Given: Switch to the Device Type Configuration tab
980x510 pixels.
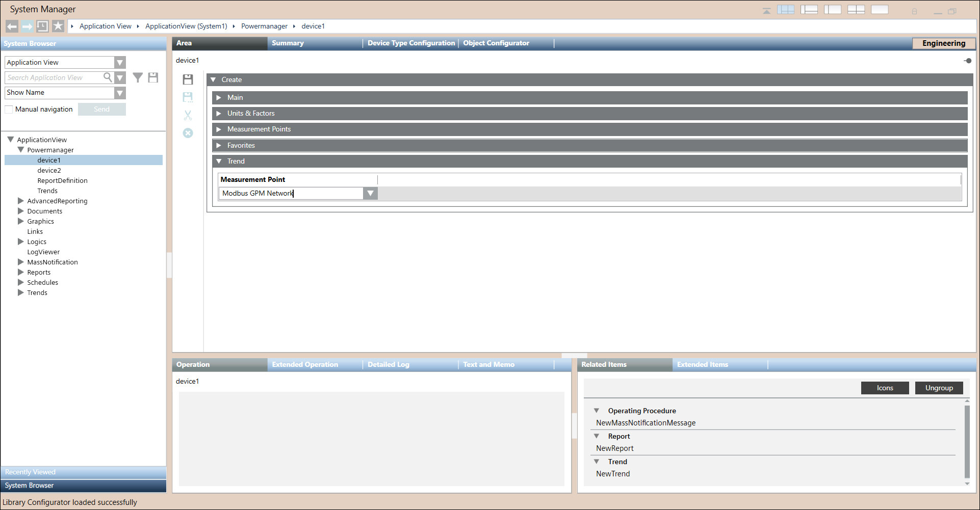Looking at the screenshot, I should point(411,43).
